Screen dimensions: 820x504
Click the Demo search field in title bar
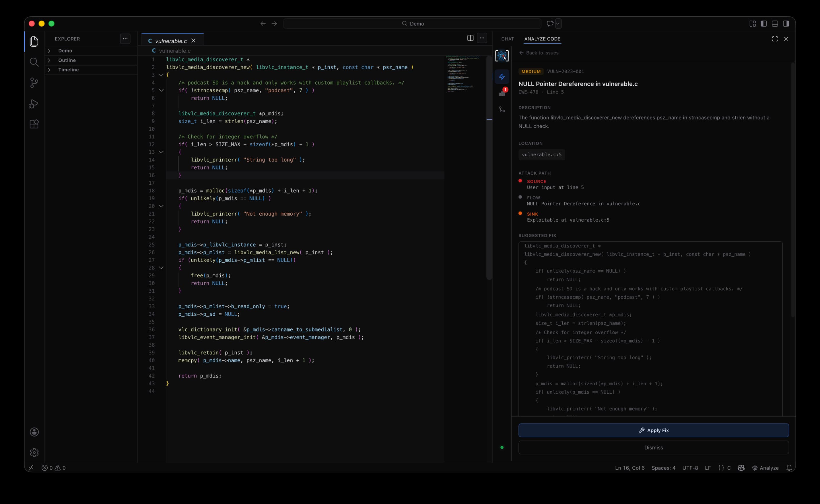pos(412,24)
